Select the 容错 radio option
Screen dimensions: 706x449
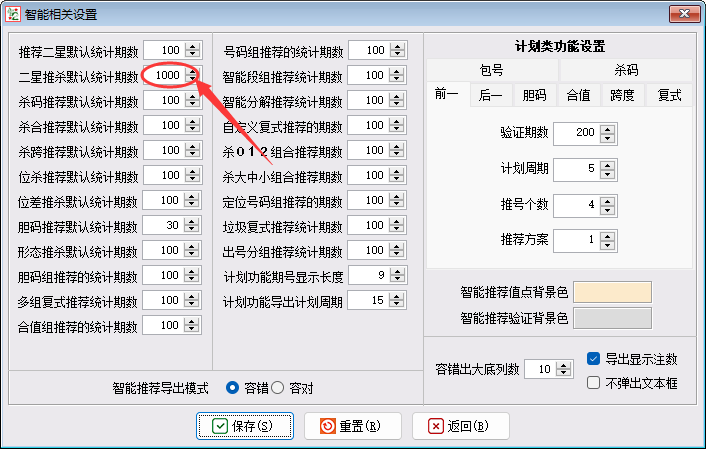pyautogui.click(x=233, y=388)
